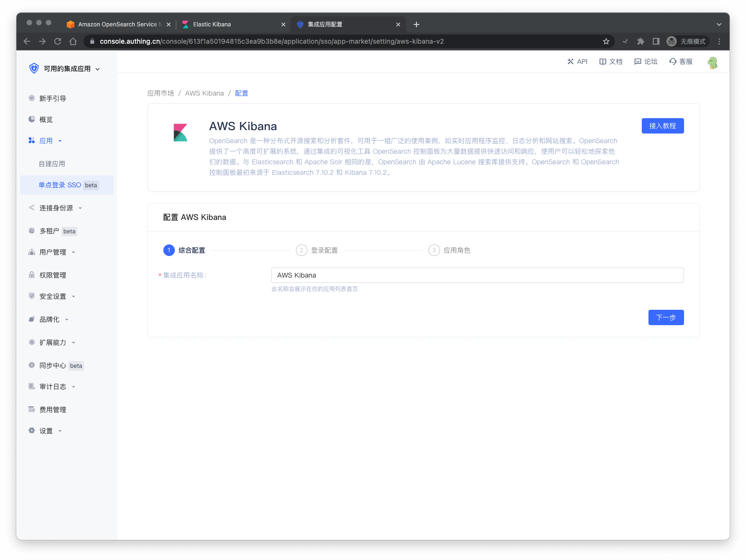Viewport: 746px width, 560px height.
Task: Expand the 用户管理 sidebar section
Action: coord(53,252)
